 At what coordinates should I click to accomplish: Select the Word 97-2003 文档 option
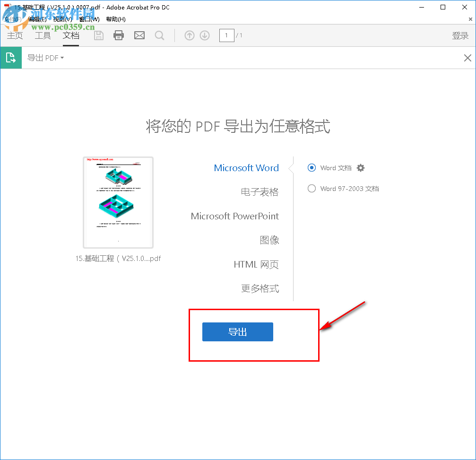point(312,188)
